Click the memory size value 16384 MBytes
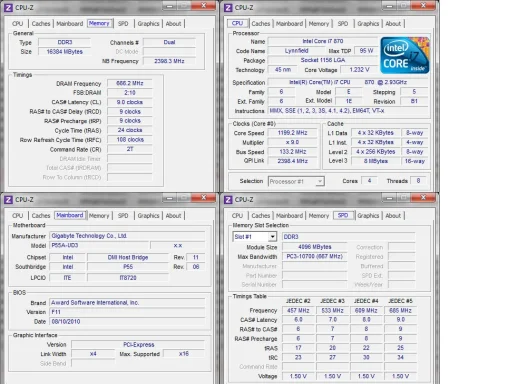Screen dimensions: 527x384 click(65, 52)
